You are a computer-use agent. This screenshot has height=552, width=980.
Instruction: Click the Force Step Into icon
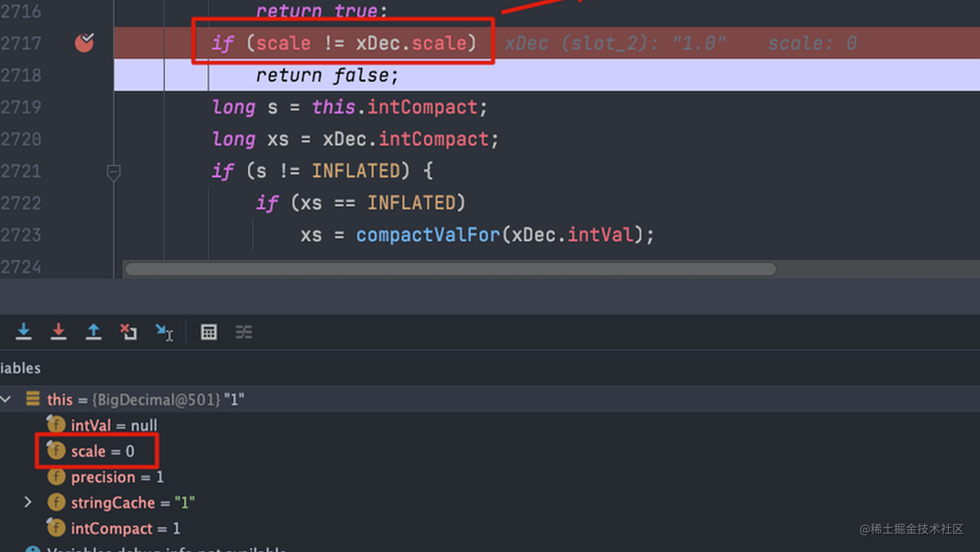point(58,331)
